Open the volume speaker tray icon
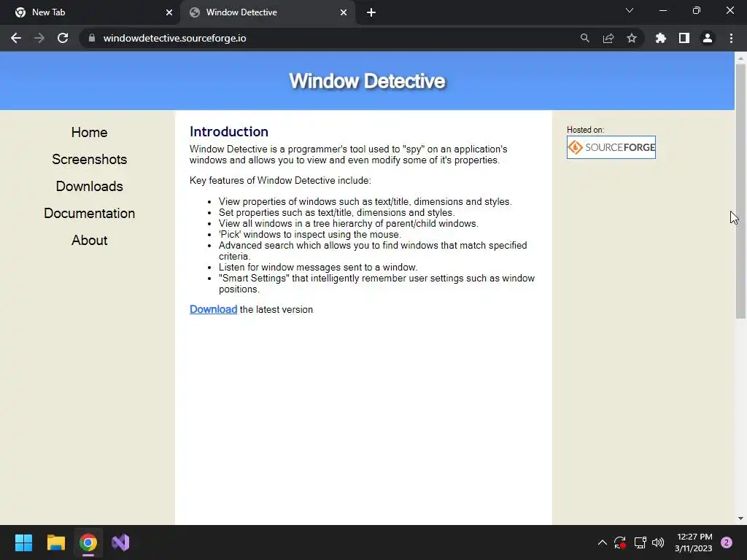747x560 pixels. pyautogui.click(x=658, y=542)
